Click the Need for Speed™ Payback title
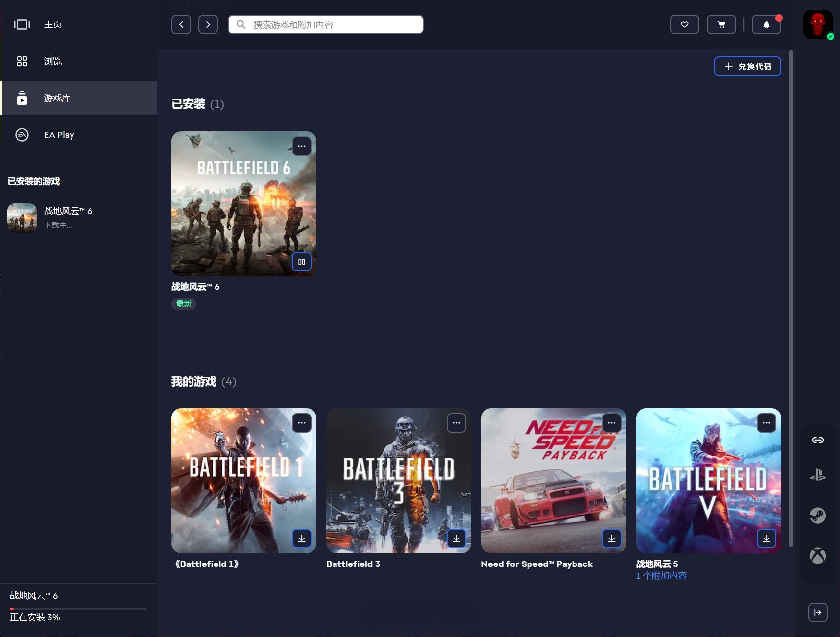The height and width of the screenshot is (637, 840). point(537,564)
